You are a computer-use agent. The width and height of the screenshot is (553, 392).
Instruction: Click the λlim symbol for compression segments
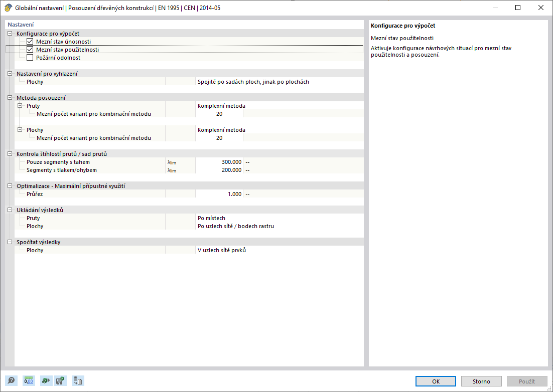(172, 170)
